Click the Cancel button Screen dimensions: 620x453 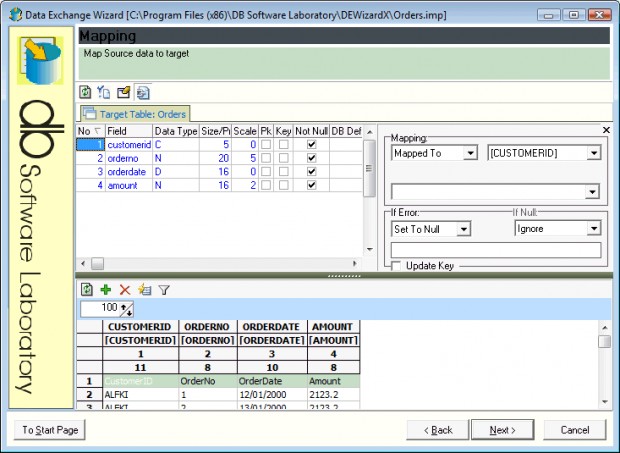point(575,430)
